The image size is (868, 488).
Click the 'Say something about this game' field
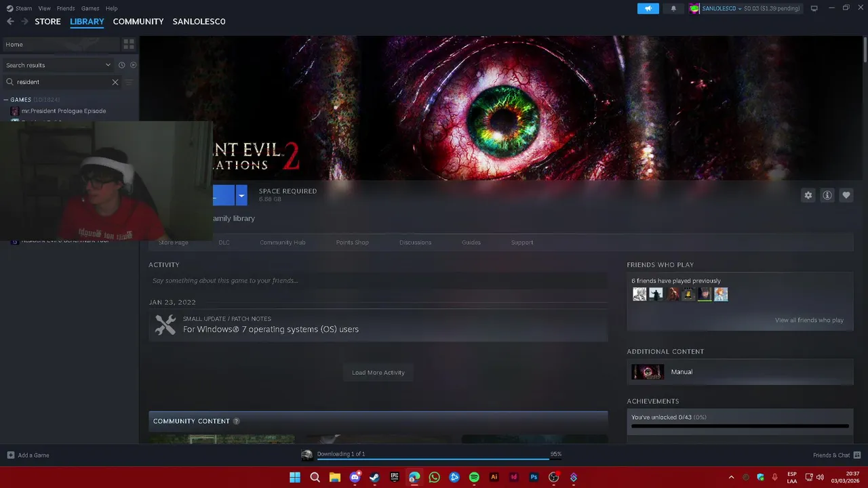click(x=378, y=281)
